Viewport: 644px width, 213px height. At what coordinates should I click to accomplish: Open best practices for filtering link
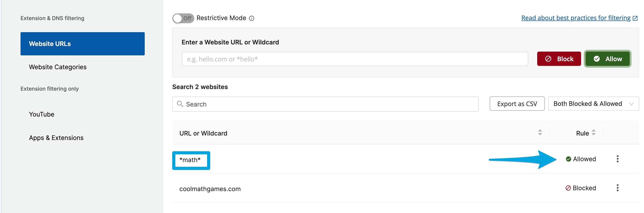click(x=576, y=18)
